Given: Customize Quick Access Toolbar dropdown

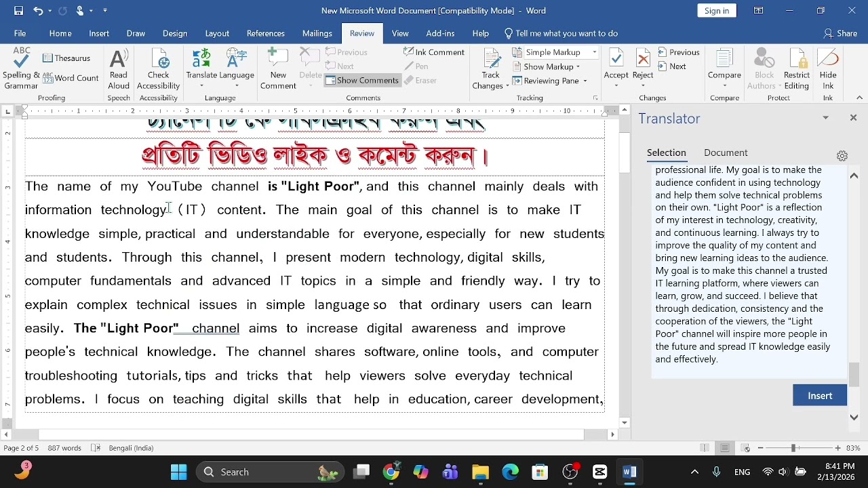Looking at the screenshot, I should (105, 11).
